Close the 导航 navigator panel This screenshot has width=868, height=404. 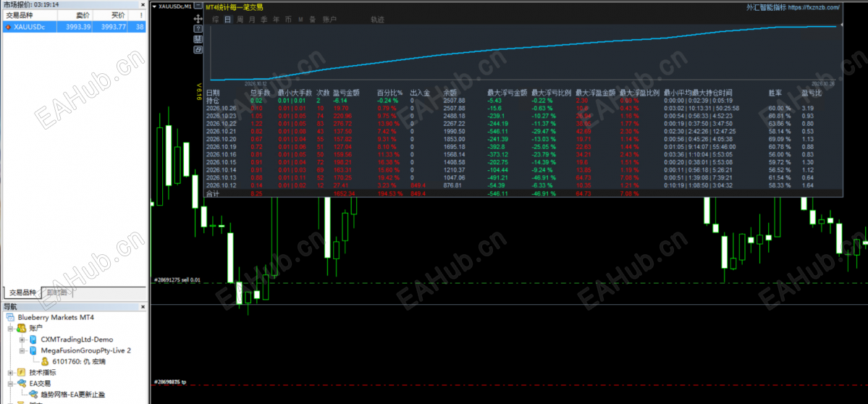(x=143, y=306)
